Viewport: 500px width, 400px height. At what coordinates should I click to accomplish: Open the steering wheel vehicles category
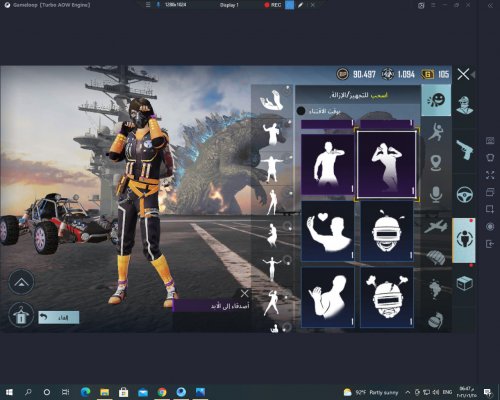[x=464, y=195]
